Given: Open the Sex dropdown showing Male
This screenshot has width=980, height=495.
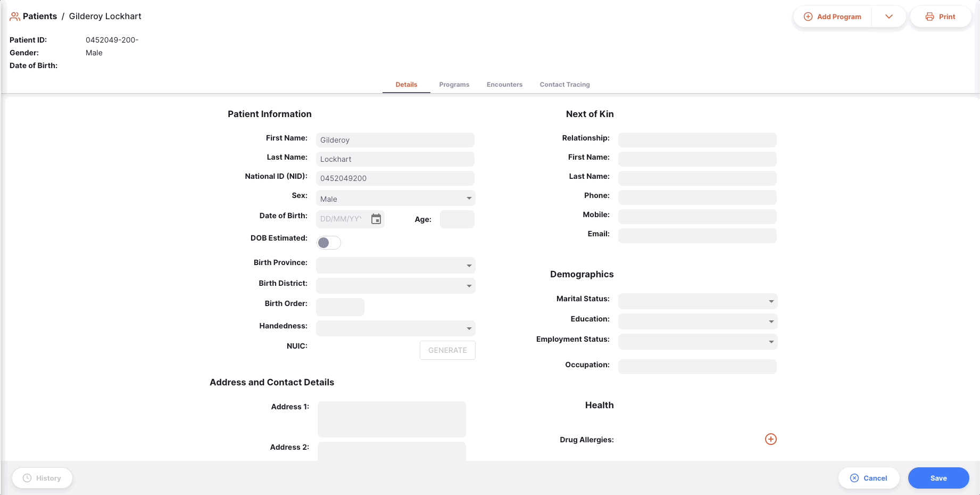Looking at the screenshot, I should 395,199.
